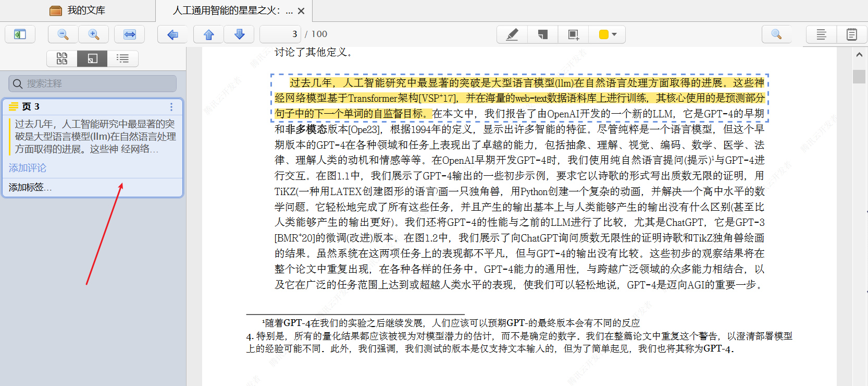868x386 pixels.
Task: Select annotation text starting 过去几年 in the sidebar
Action: [95, 136]
